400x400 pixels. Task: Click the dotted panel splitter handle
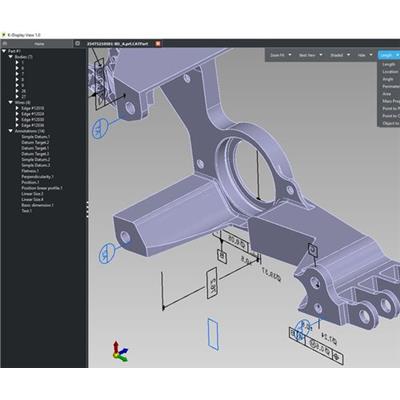[87, 209]
